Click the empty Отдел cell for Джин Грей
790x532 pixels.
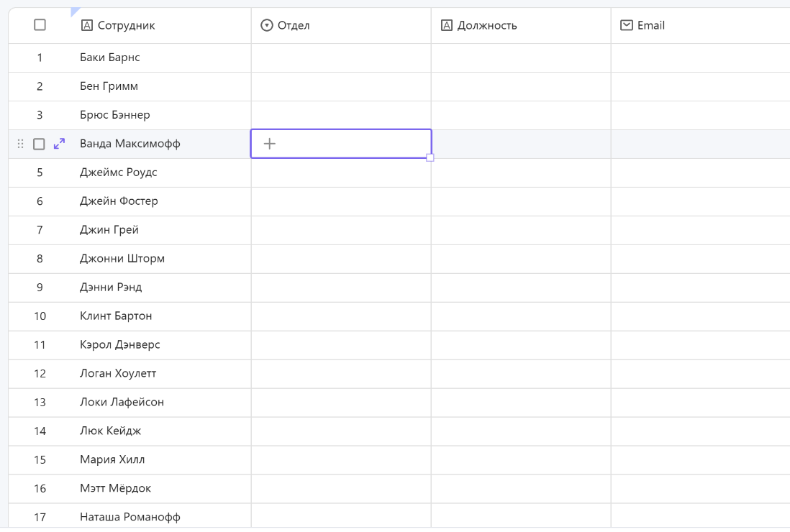(341, 230)
